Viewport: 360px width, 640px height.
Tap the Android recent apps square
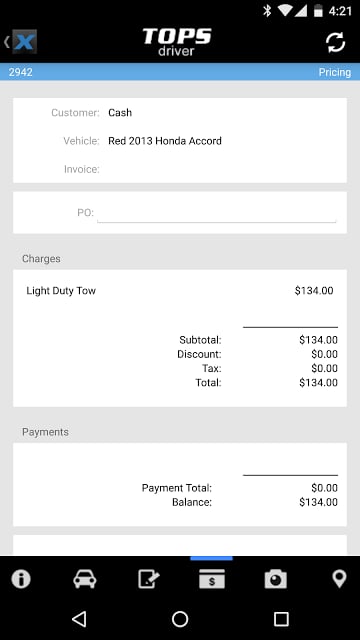(281, 619)
